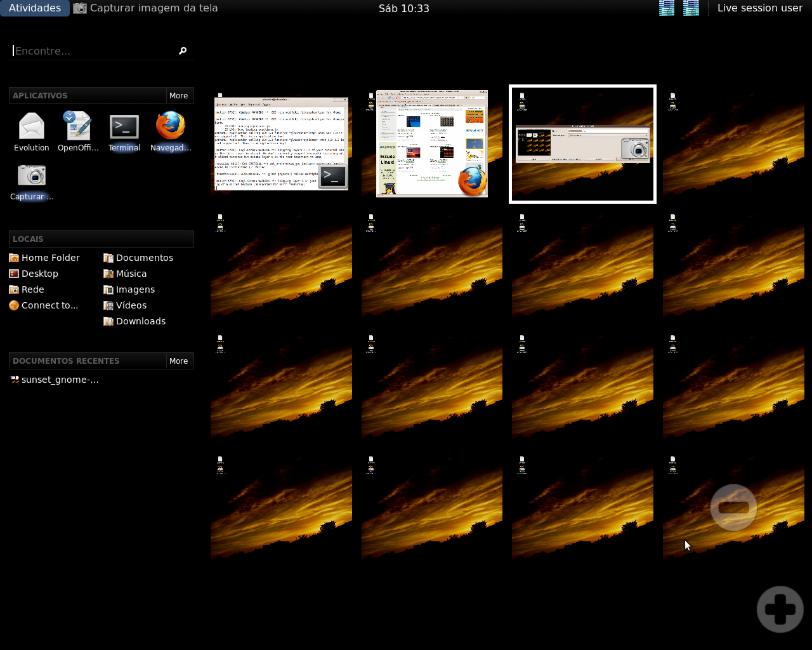Image resolution: width=812 pixels, height=650 pixels.
Task: Open the Connect to server location
Action: click(x=44, y=305)
